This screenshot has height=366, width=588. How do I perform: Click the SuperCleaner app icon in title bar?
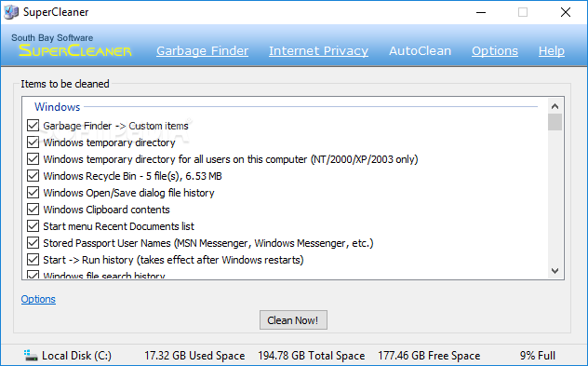[x=11, y=12]
